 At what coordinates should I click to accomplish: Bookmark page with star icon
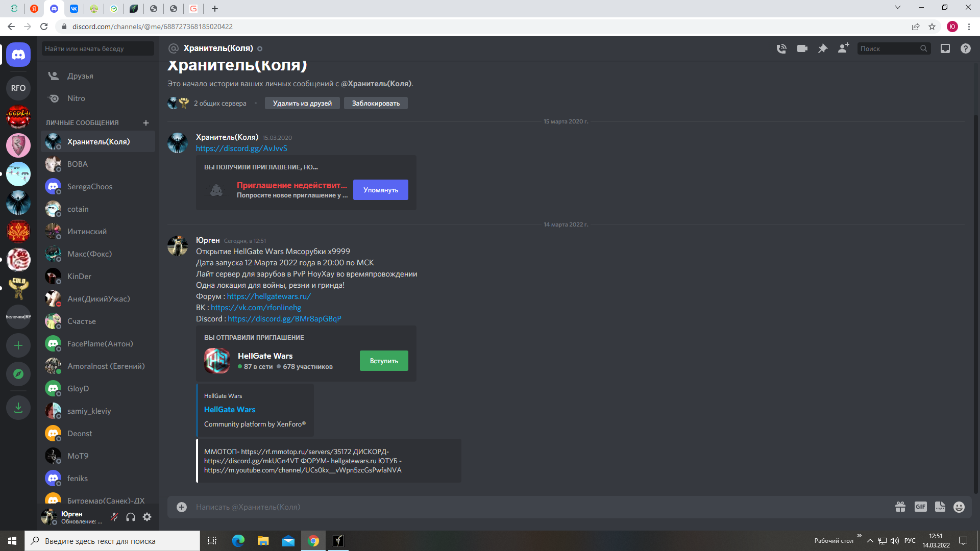point(932,27)
